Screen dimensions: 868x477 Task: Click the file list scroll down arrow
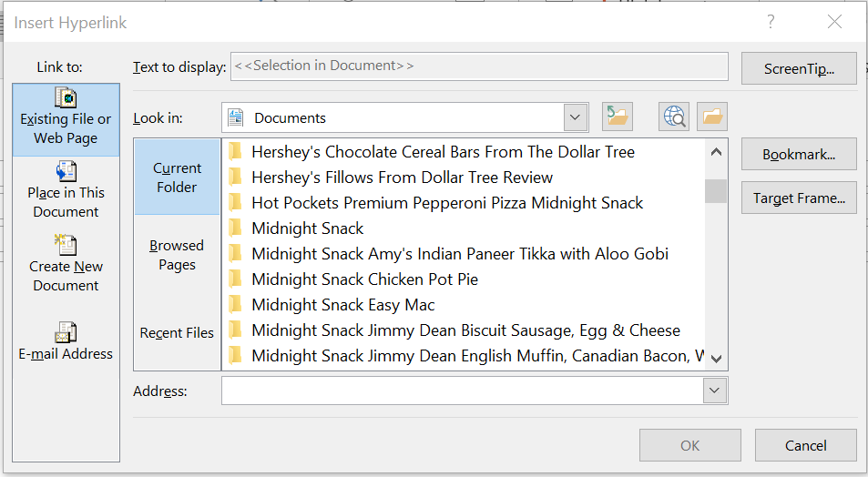coord(716,358)
